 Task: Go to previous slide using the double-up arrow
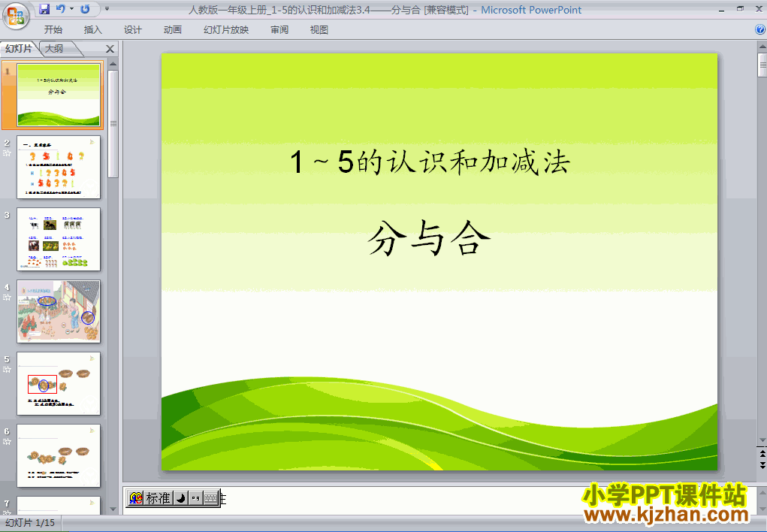click(762, 454)
